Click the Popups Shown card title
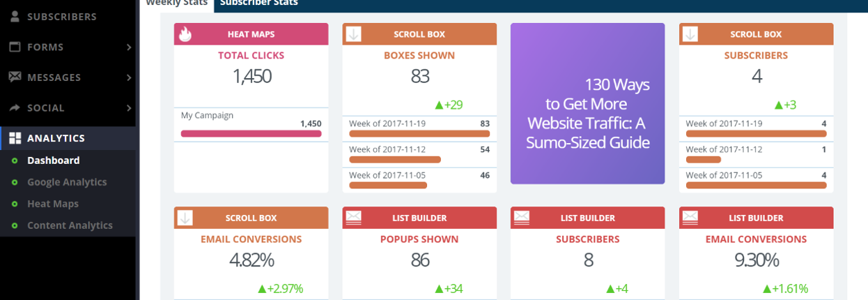Viewport: 868px width, 300px height. (x=420, y=239)
